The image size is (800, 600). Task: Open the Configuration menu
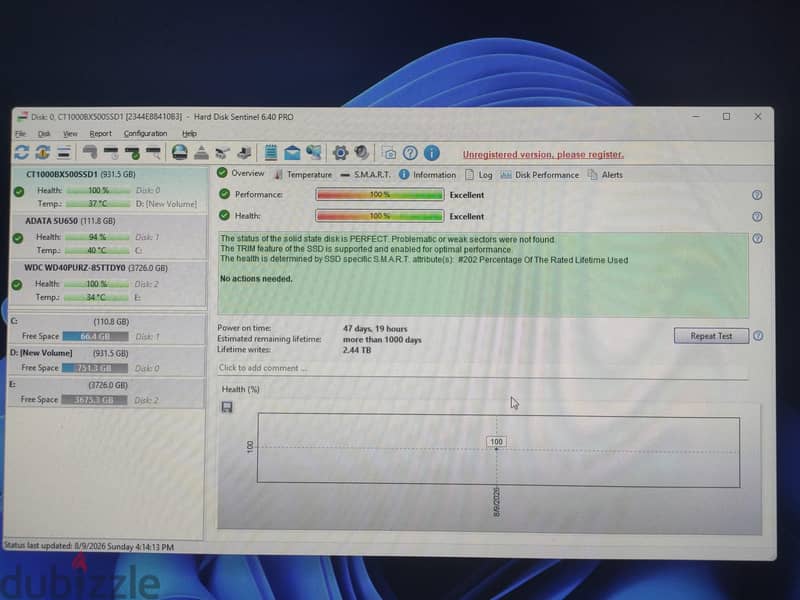145,134
